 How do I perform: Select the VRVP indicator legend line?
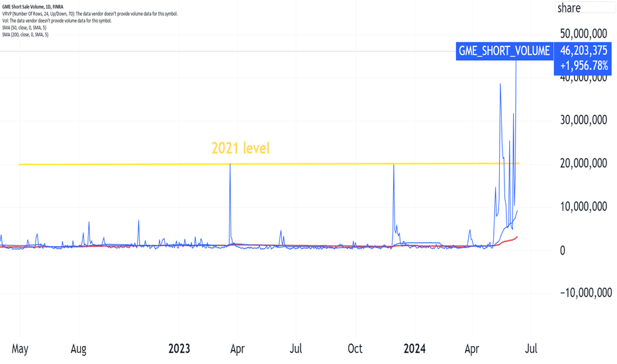(x=90, y=14)
